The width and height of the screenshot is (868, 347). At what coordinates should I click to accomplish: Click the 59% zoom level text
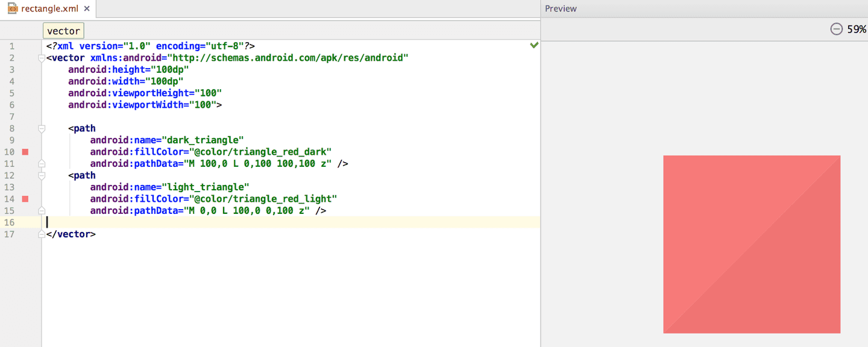pyautogui.click(x=856, y=29)
